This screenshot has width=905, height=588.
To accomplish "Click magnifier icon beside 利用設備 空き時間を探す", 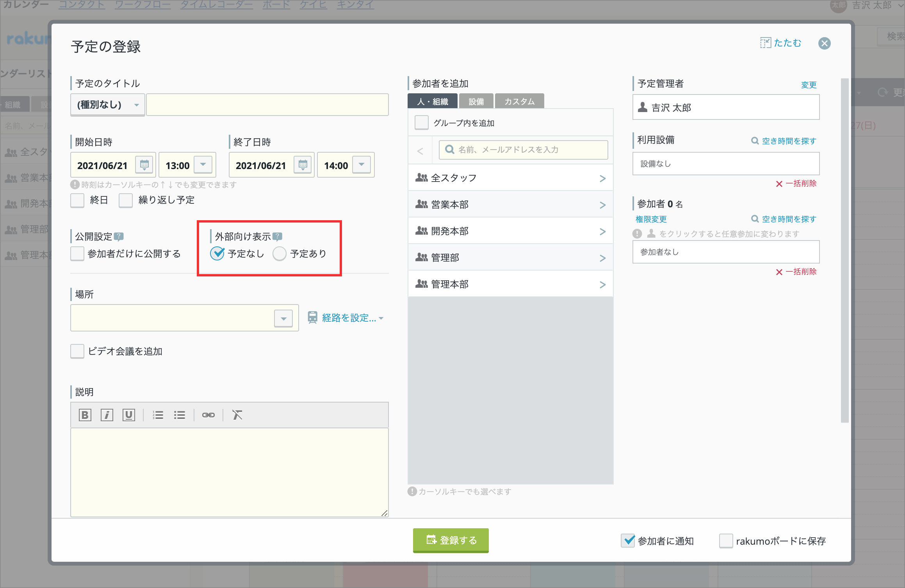I will 755,141.
